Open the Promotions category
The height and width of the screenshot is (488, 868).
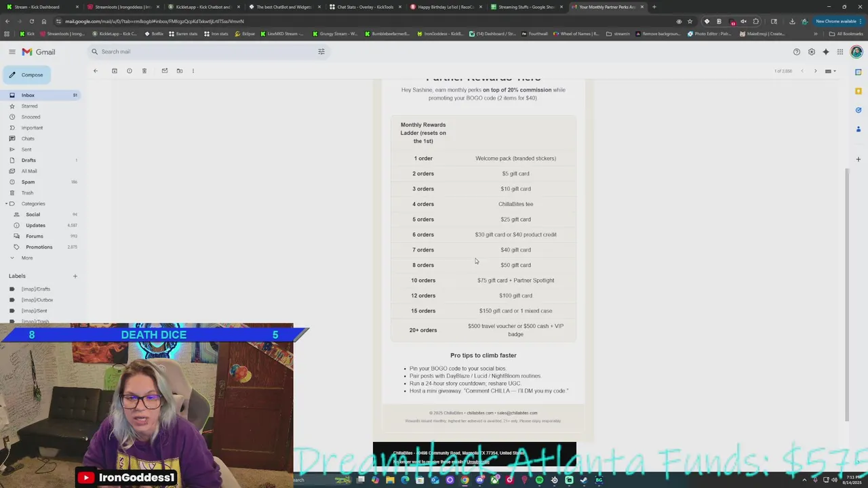pyautogui.click(x=40, y=247)
